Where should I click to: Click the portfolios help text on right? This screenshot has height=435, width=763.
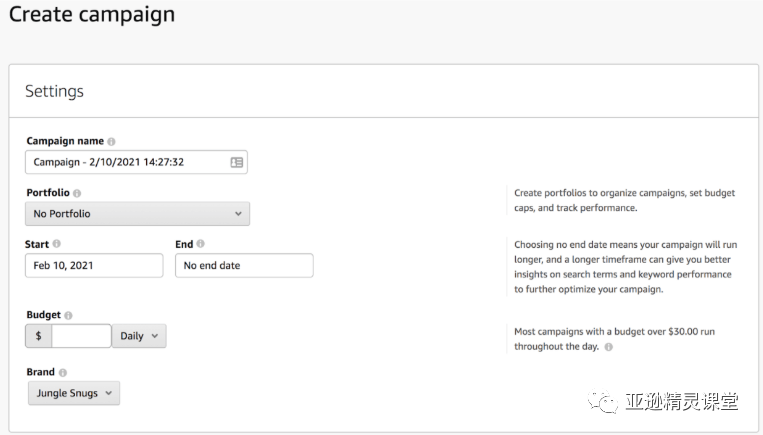[622, 200]
